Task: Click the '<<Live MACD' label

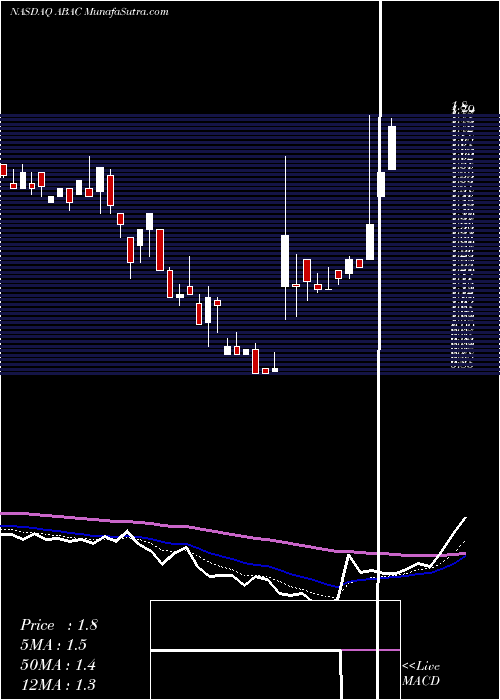Action: pos(421,674)
